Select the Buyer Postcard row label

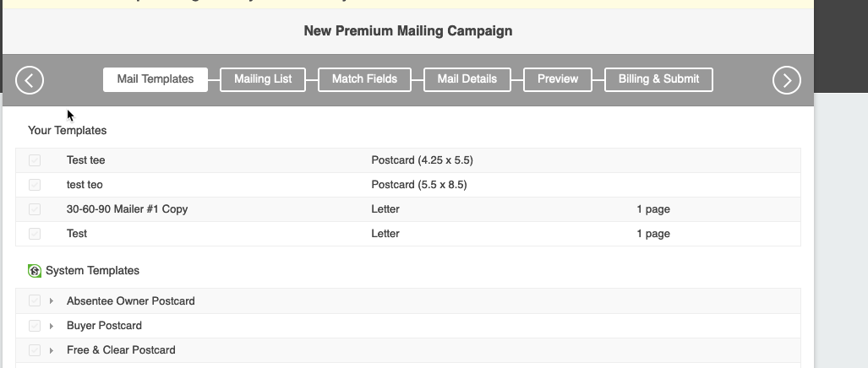pos(104,326)
